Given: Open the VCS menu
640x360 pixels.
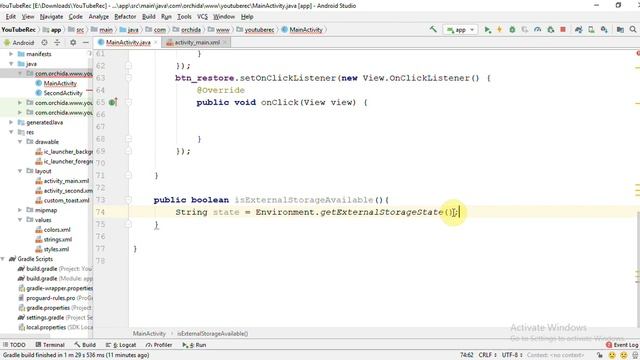Looking at the screenshot, I should 202,17.
